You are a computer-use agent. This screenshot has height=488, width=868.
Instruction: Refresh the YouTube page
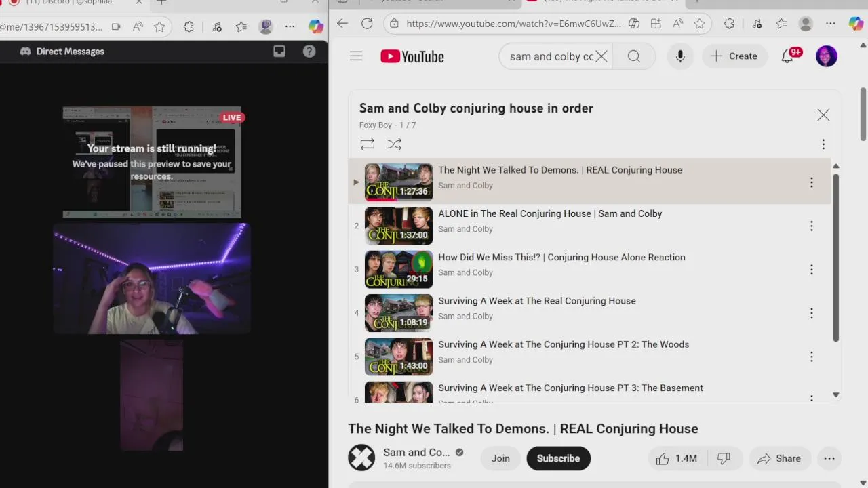pos(367,24)
